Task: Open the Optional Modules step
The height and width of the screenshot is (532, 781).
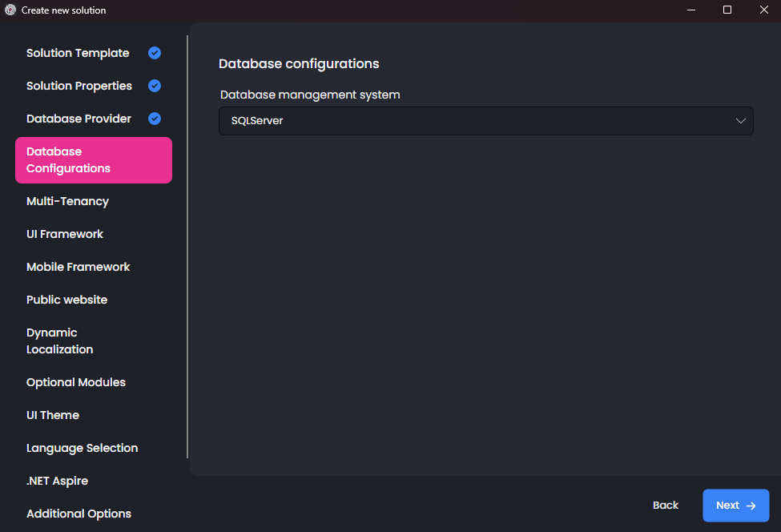Action: tap(76, 382)
